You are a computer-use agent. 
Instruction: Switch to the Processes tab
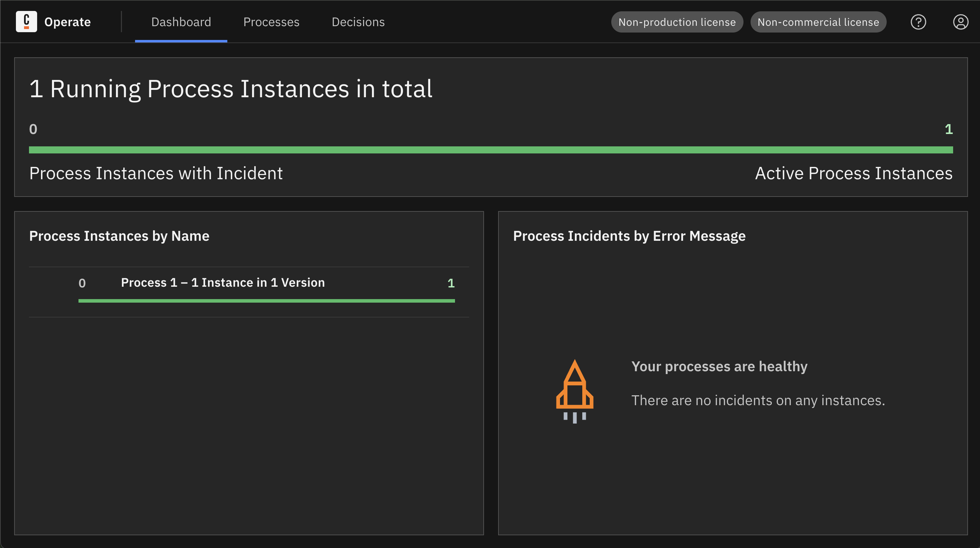271,22
